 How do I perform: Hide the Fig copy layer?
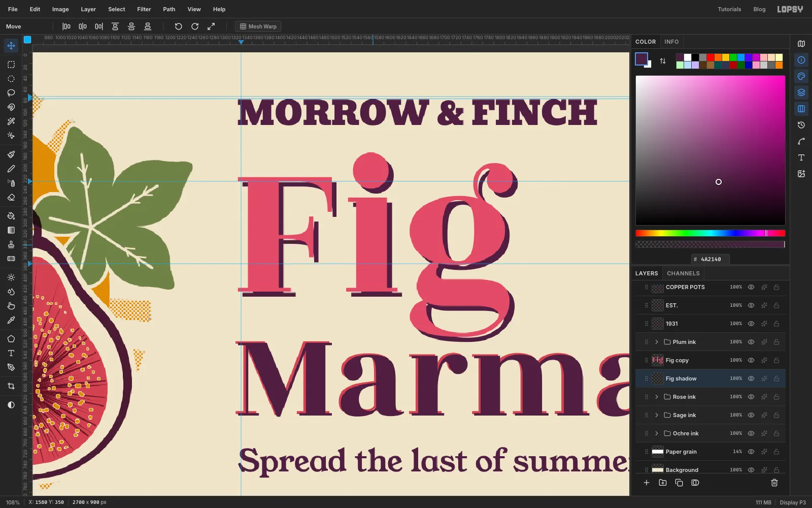coord(751,360)
